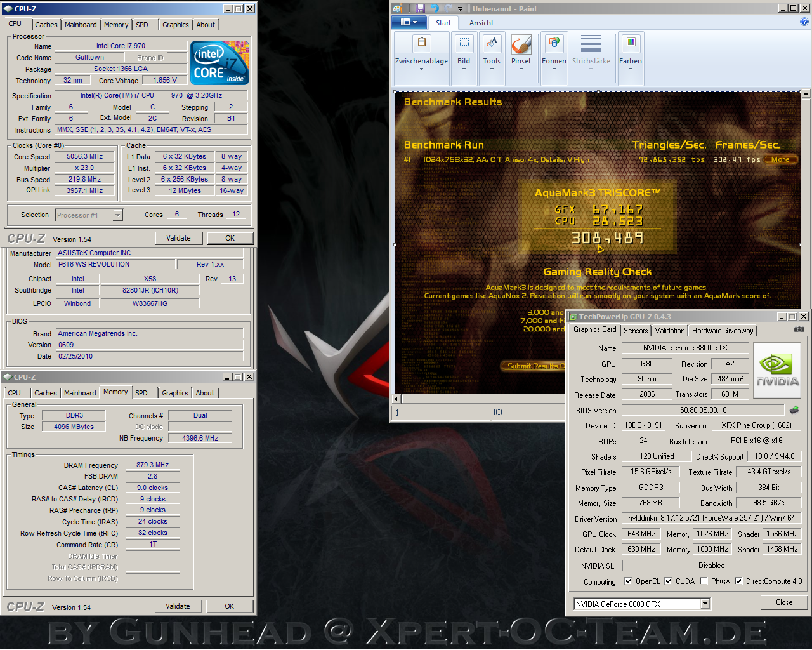
Task: Click the Paint palette icon in the title bar
Action: coord(397,8)
